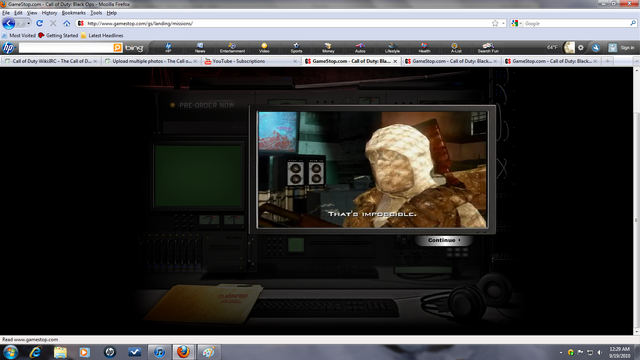640x360 pixels.
Task: Go to the home page icon
Action: point(67,23)
